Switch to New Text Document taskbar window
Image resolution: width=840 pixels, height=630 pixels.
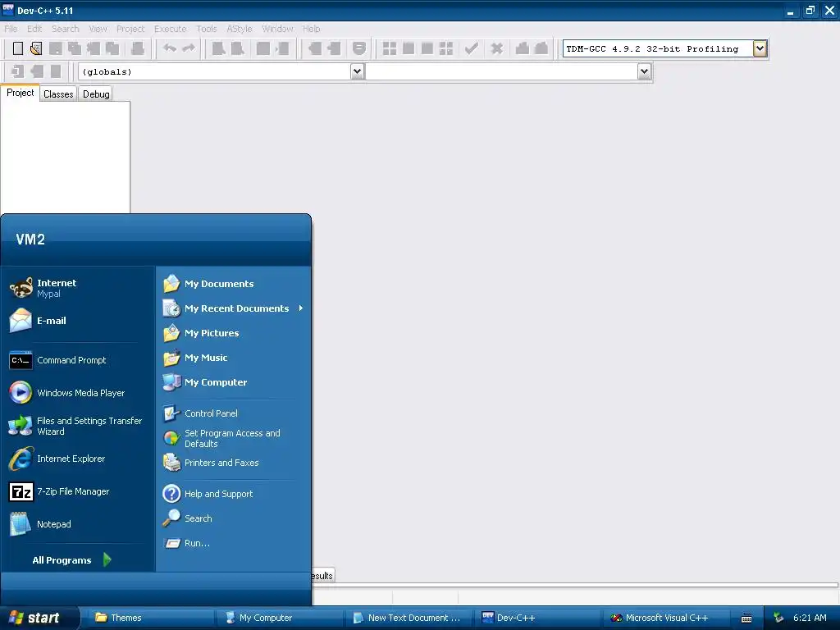point(409,618)
